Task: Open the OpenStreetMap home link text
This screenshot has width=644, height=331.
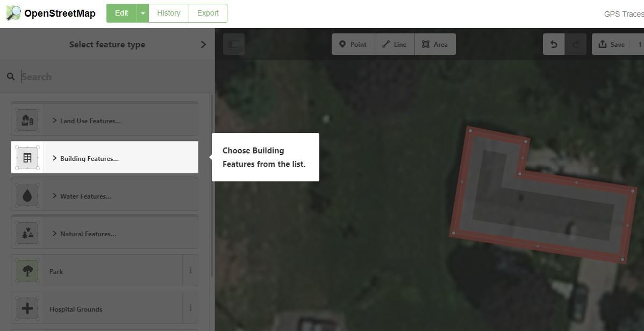Action: [60, 13]
